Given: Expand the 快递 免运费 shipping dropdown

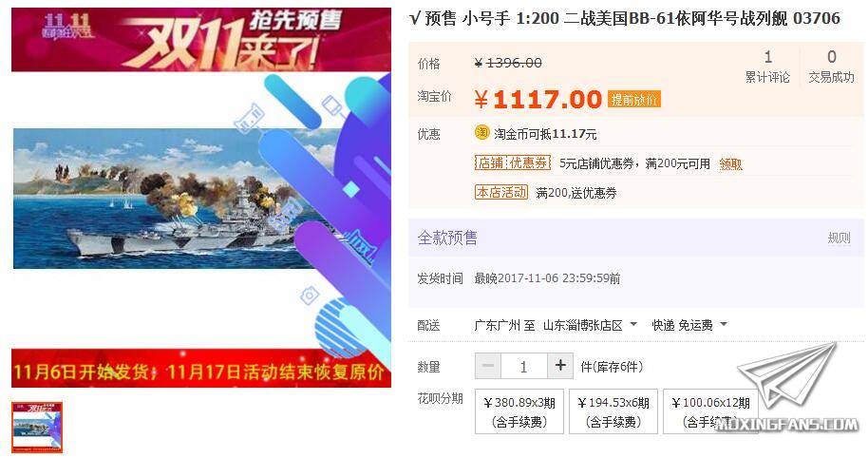Looking at the screenshot, I should coord(689,326).
